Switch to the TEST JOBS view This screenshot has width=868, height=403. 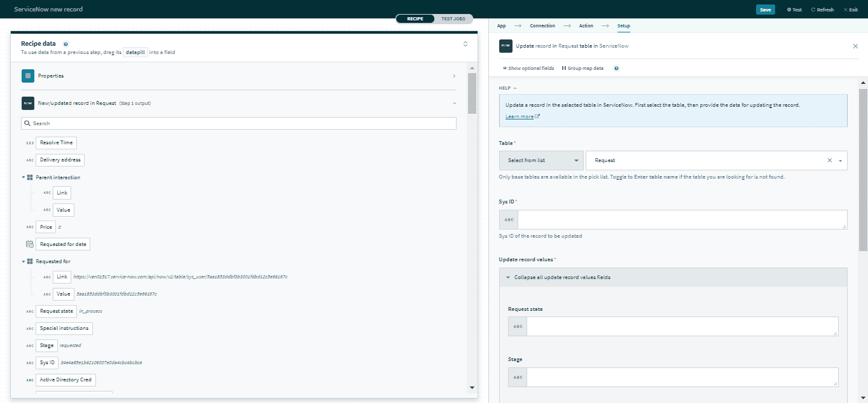pos(453,19)
